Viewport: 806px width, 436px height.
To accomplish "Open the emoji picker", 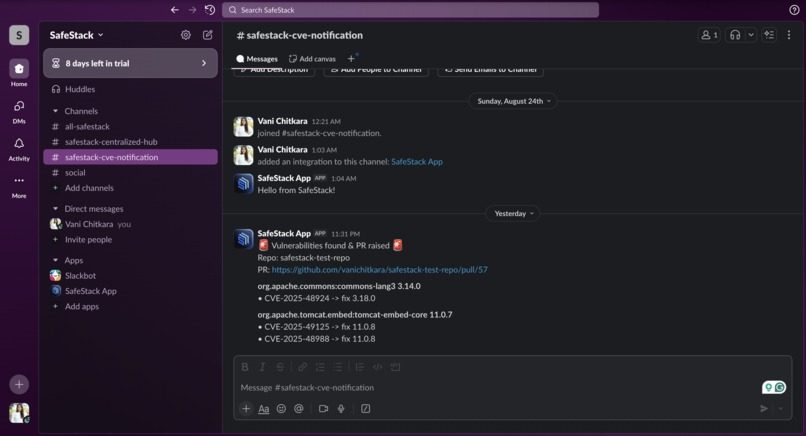I will [x=281, y=408].
